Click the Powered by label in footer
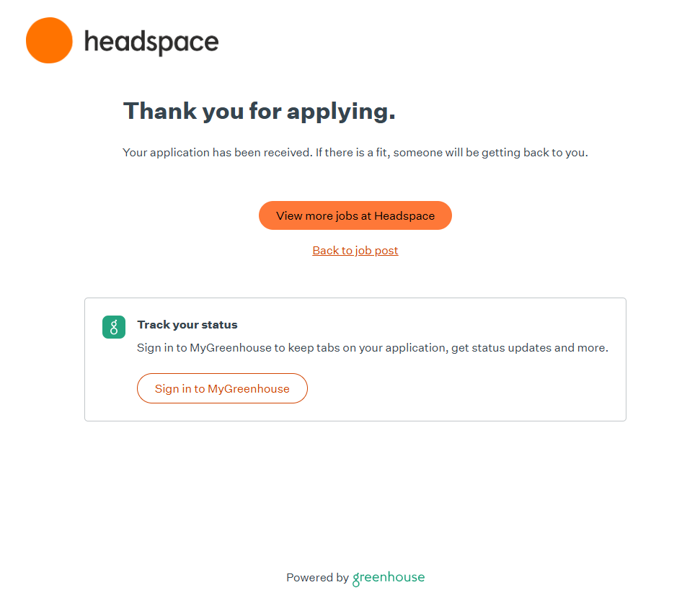Screen dimensions: 700x603 (x=317, y=578)
